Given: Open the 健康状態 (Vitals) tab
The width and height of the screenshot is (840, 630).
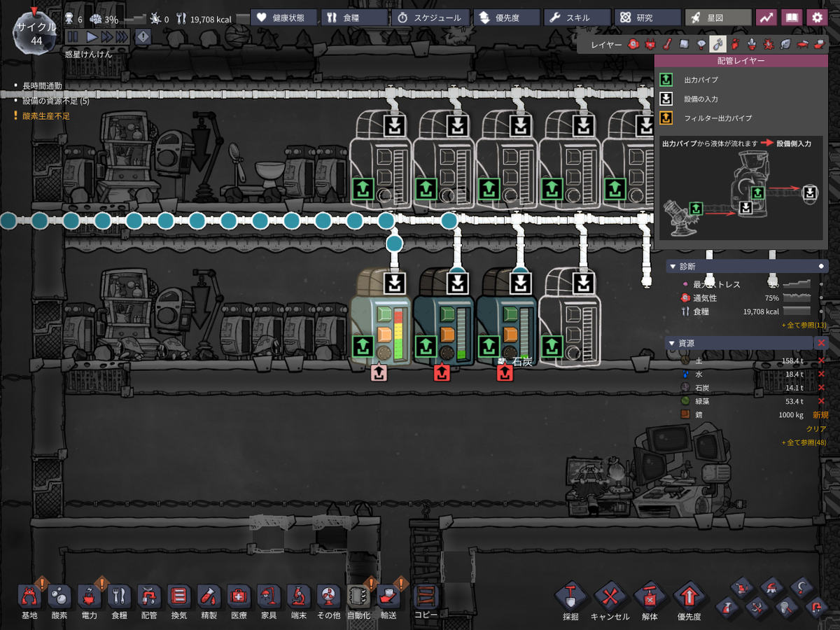Looking at the screenshot, I should [283, 17].
